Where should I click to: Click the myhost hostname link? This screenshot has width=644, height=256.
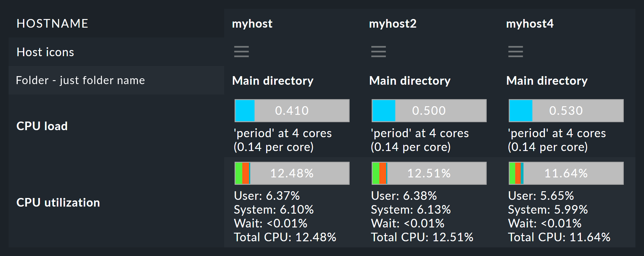click(252, 24)
